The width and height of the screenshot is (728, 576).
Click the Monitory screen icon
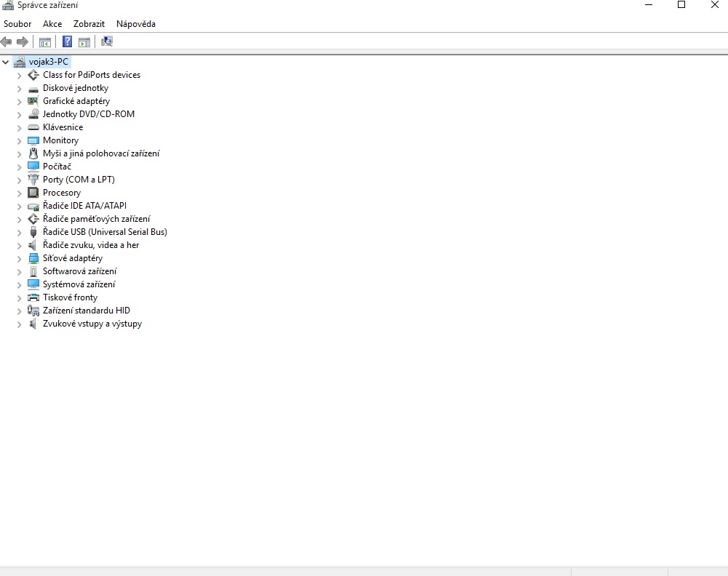click(33, 140)
